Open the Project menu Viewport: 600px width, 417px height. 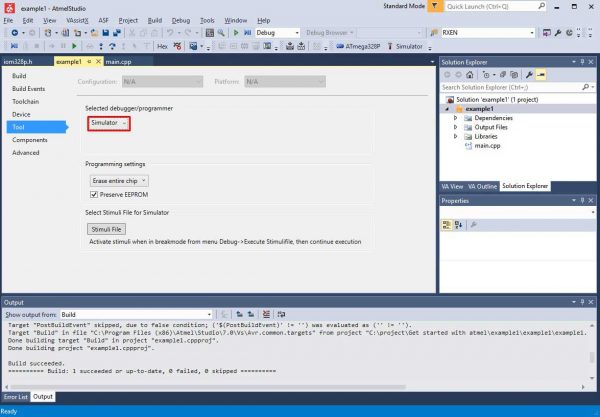pos(128,20)
